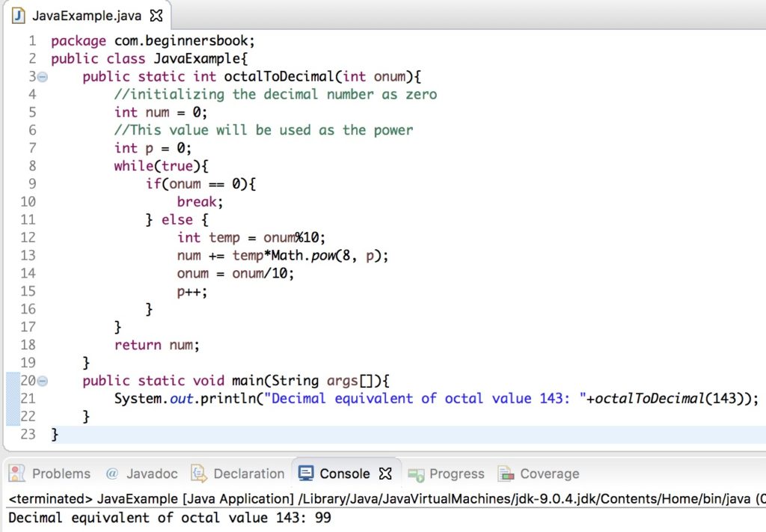
Task: Click line number 13 in the gutter
Action: [x=28, y=255]
